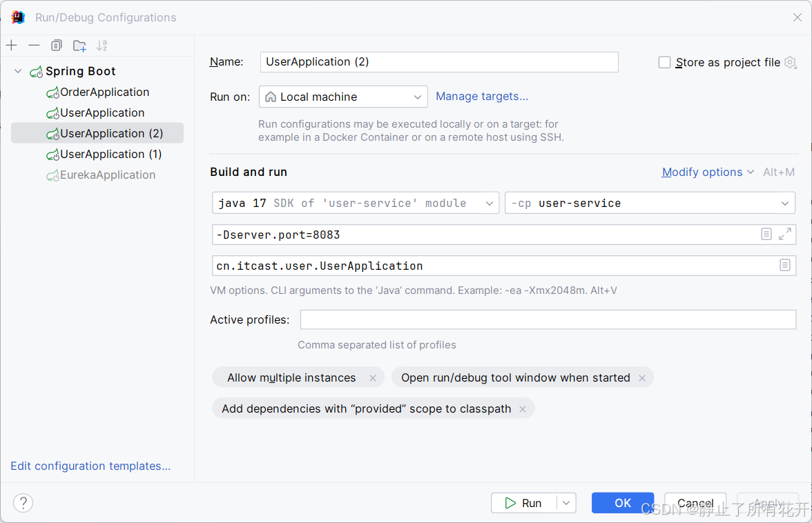Viewport: 812px width, 523px height.
Task: Click the Run play triangle icon
Action: tap(511, 503)
